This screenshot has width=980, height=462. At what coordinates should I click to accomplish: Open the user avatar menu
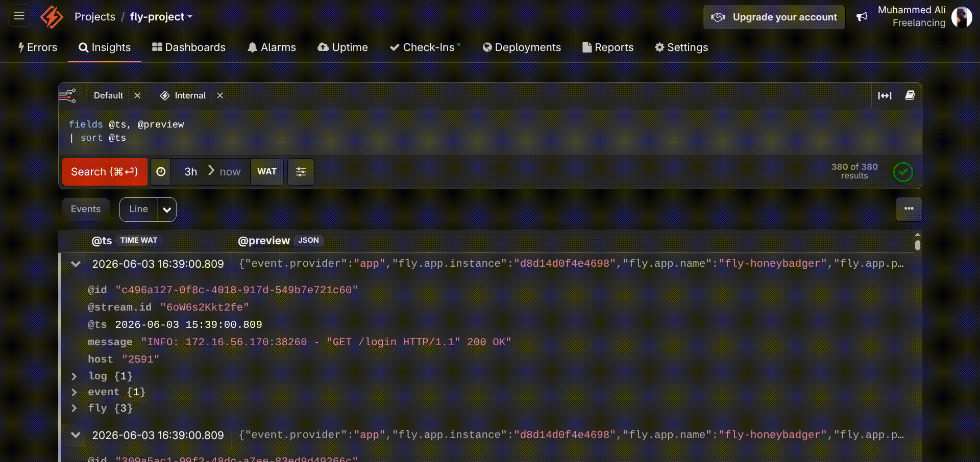962,17
